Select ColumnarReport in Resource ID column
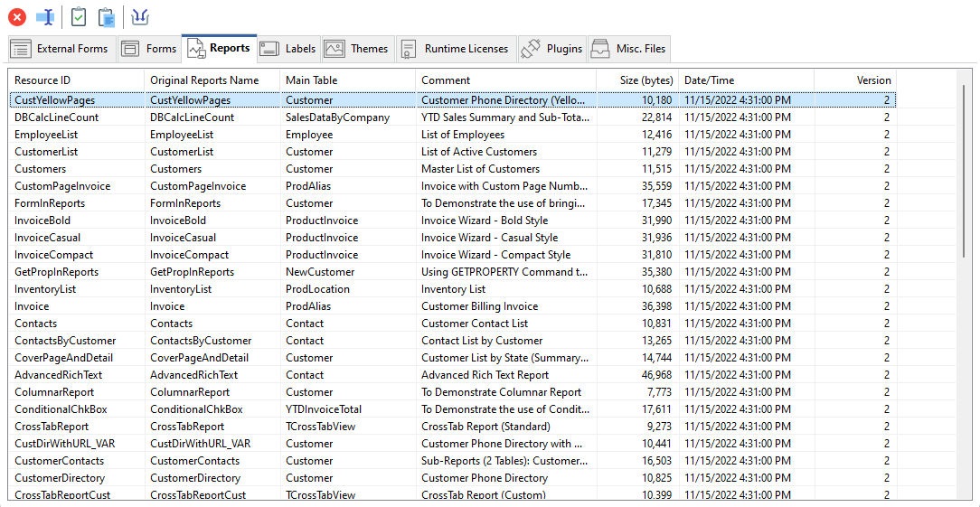The height and width of the screenshot is (507, 980). (x=54, y=392)
